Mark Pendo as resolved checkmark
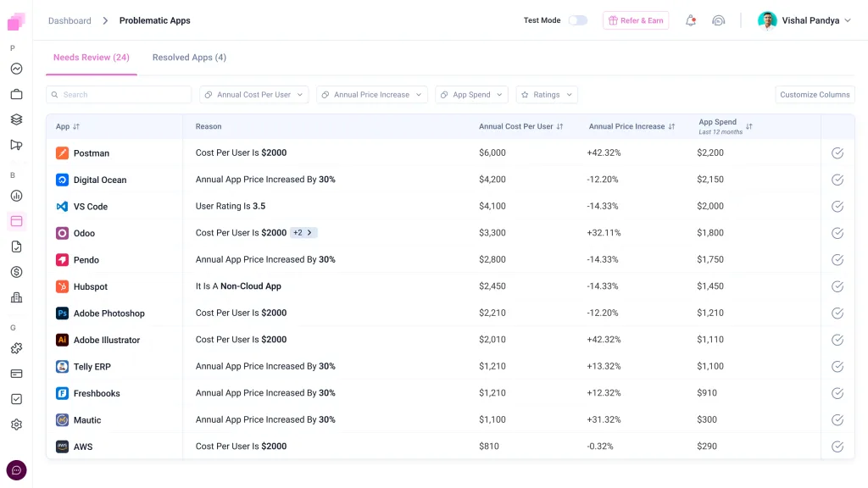This screenshot has height=488, width=868. 837,259
